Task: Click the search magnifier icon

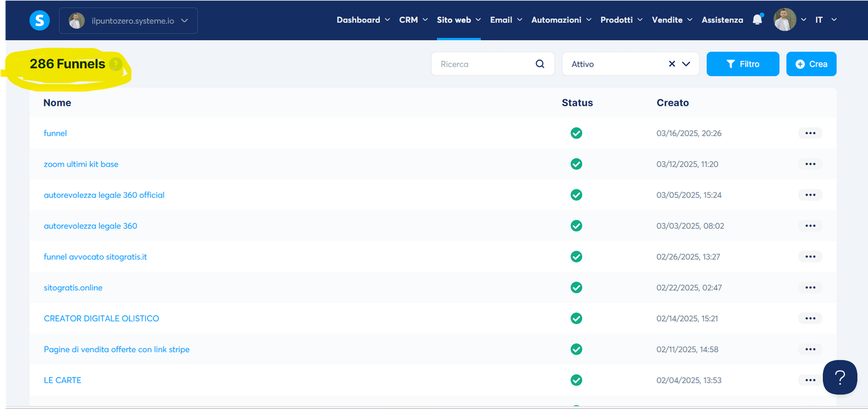Action: click(540, 64)
